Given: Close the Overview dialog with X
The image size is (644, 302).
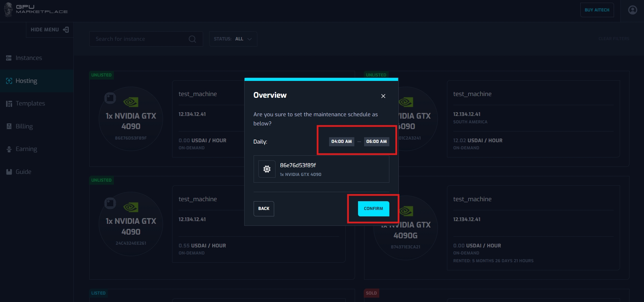Looking at the screenshot, I should (383, 96).
